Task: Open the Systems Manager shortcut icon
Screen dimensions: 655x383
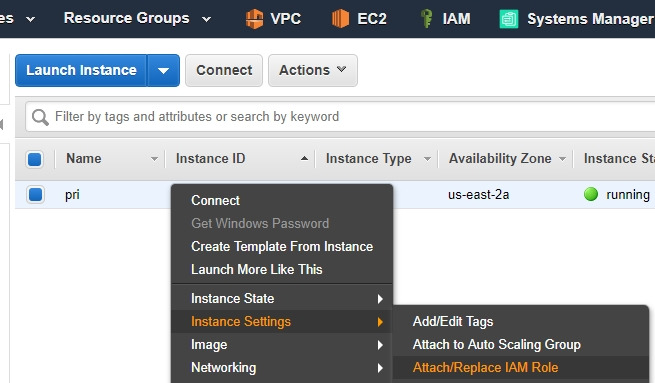Action: (509, 19)
